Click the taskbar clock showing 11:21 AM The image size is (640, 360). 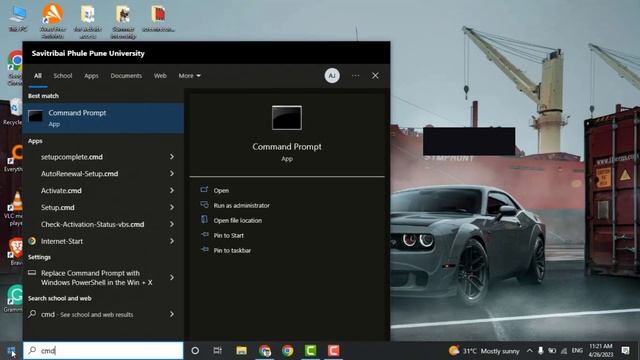coord(601,351)
